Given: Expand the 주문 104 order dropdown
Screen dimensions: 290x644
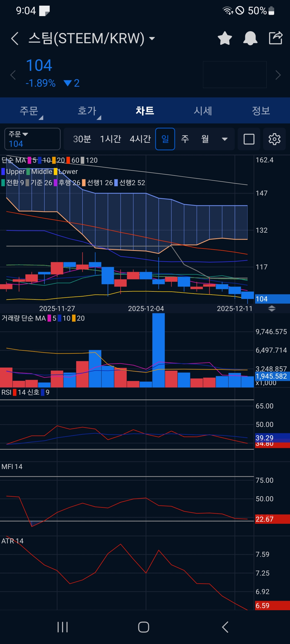Looking at the screenshot, I should tap(32, 139).
